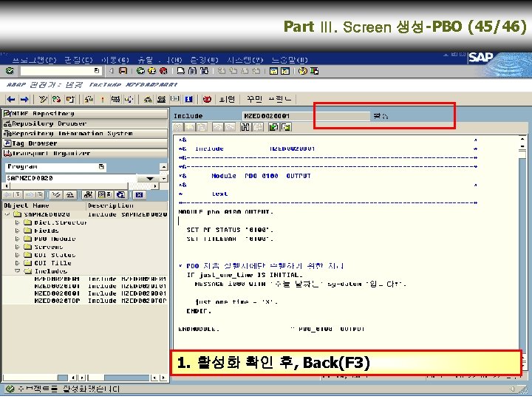Select include MZED0020O01 in the tree

tap(57, 293)
